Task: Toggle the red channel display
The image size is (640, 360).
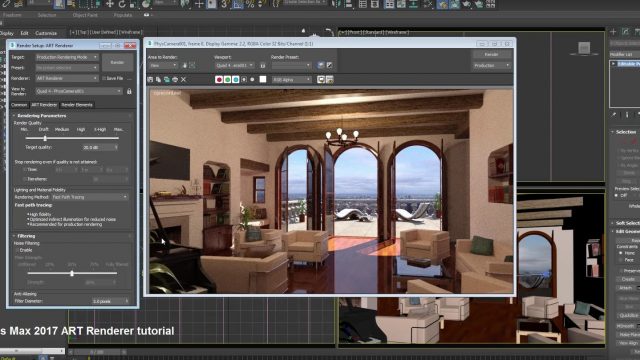Action: pyautogui.click(x=219, y=80)
